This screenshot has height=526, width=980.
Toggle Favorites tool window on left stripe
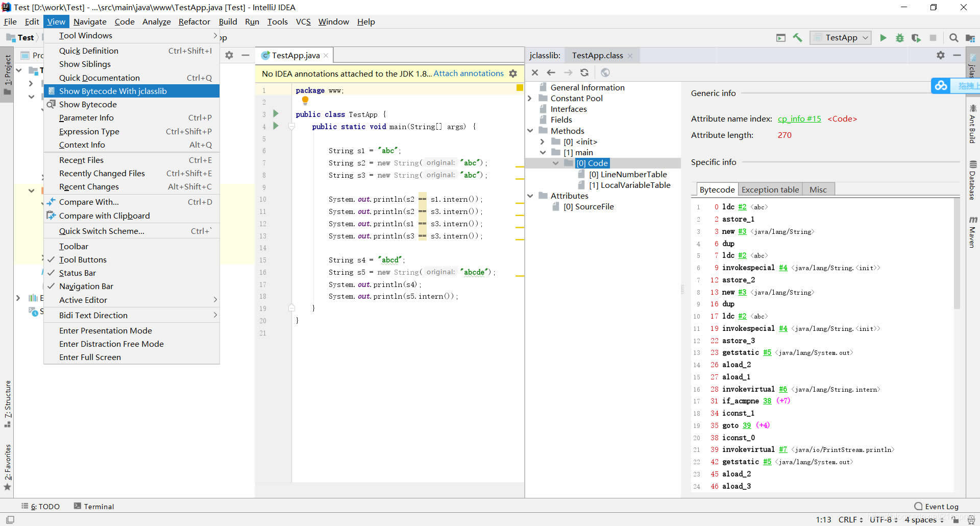pyautogui.click(x=7, y=467)
